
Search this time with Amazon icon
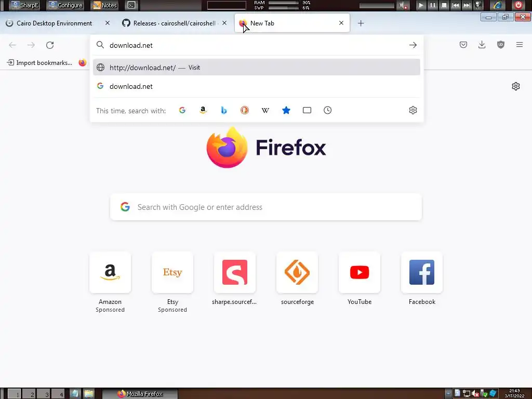[203, 110]
